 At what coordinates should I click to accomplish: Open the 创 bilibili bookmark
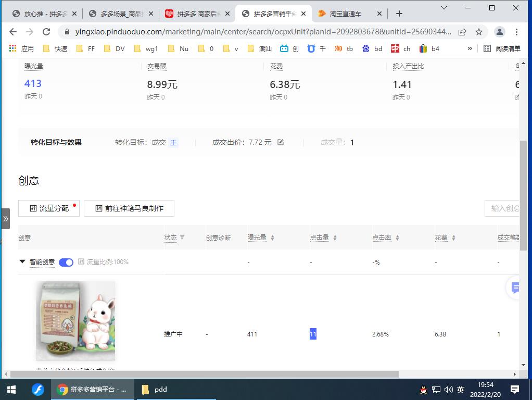click(289, 48)
